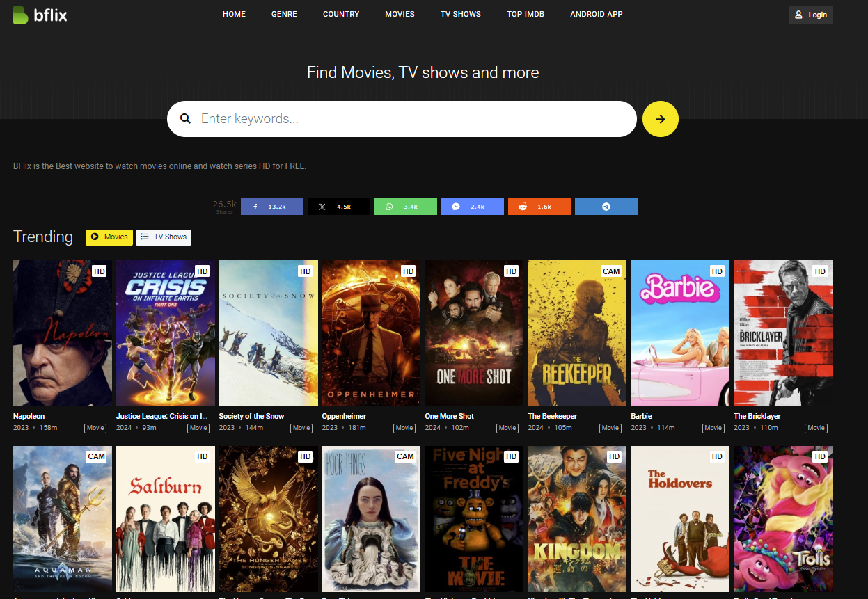Open the Oppenheimer poster

click(x=372, y=333)
